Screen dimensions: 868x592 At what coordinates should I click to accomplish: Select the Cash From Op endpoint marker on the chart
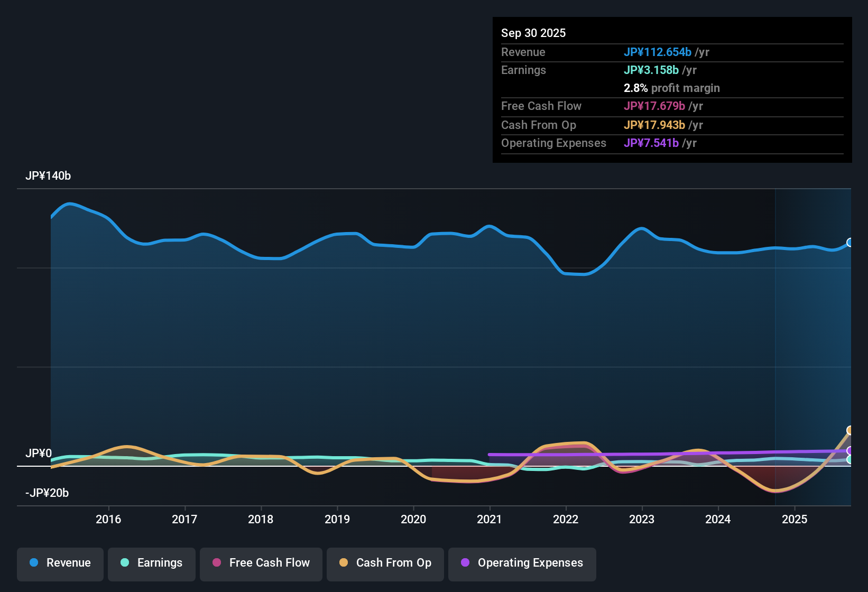tap(850, 429)
